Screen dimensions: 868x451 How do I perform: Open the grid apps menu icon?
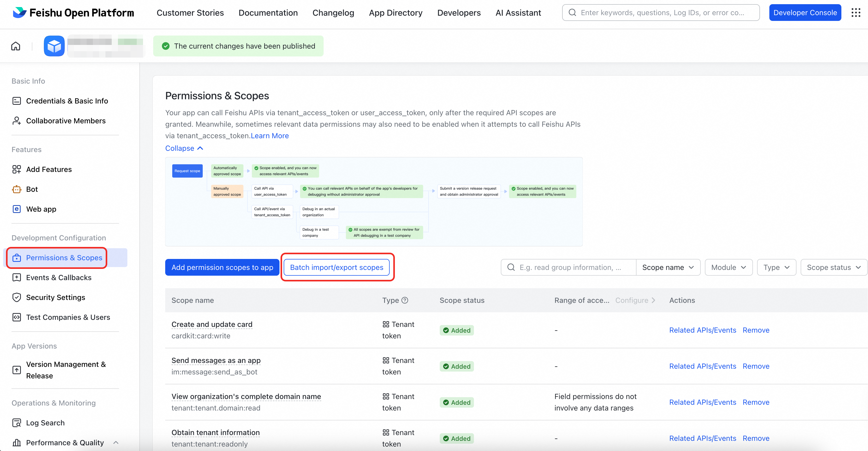[x=855, y=13]
